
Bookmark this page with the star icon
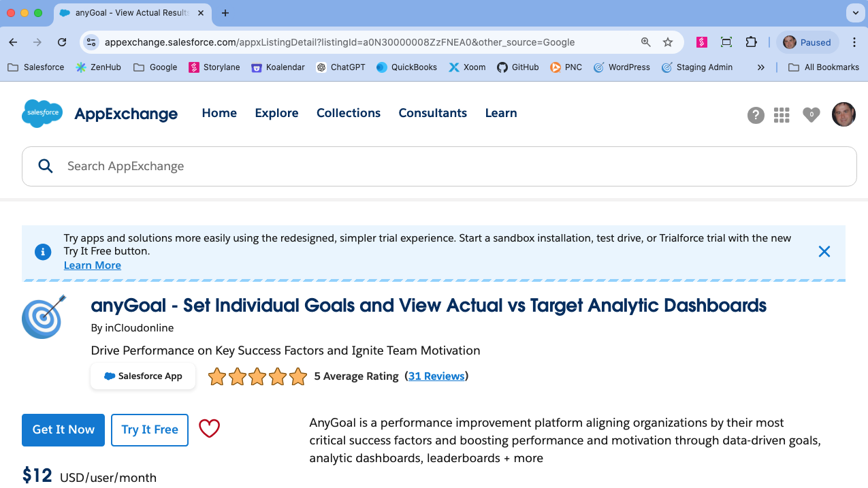click(668, 42)
